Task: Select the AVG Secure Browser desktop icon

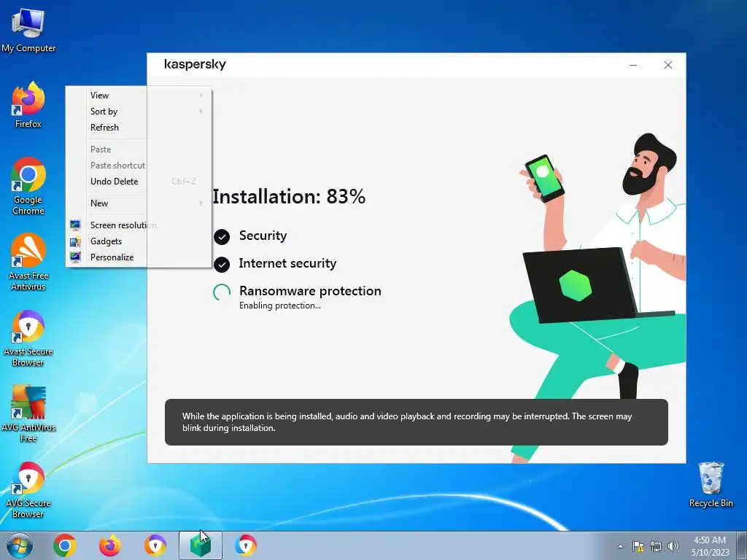Action: tap(28, 489)
